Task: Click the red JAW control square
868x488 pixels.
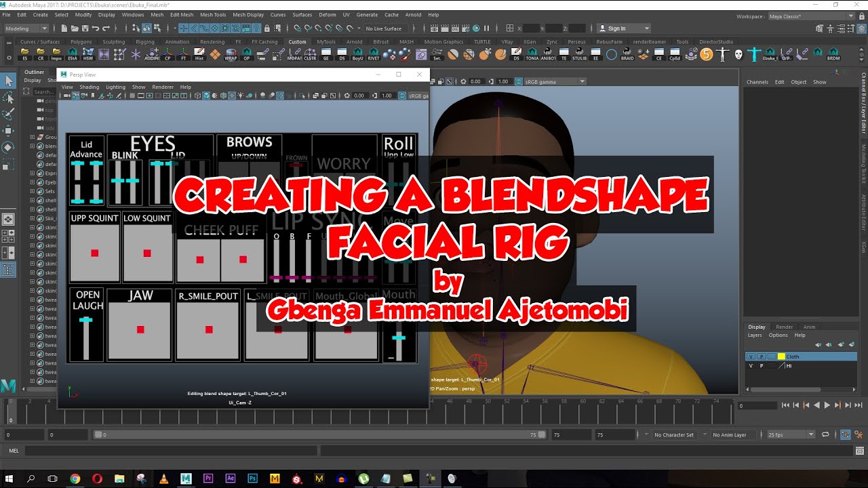Action: (x=140, y=329)
